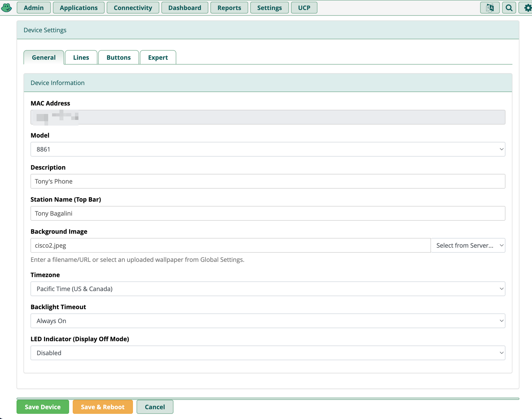Open the Select from Server dropdown
This screenshot has width=532, height=419.
tap(468, 245)
